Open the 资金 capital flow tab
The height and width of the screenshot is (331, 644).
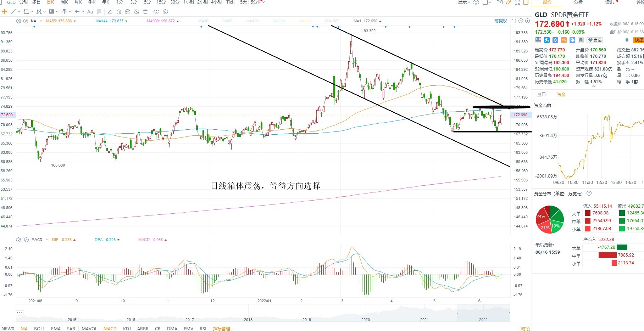pos(561,95)
